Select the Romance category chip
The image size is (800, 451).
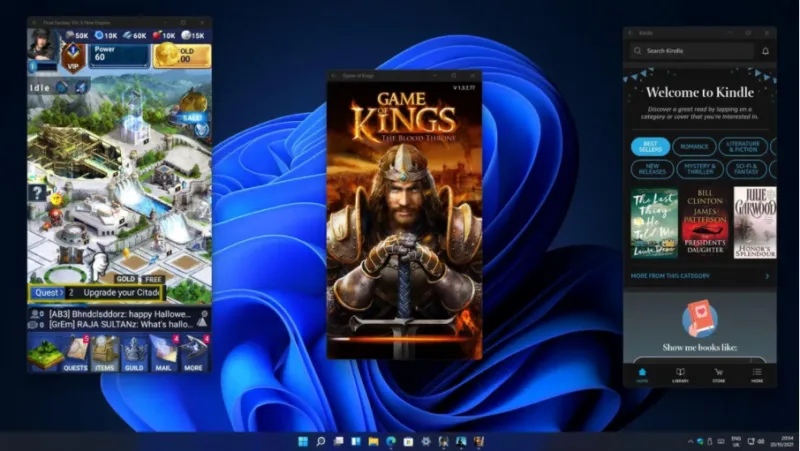pyautogui.click(x=694, y=147)
